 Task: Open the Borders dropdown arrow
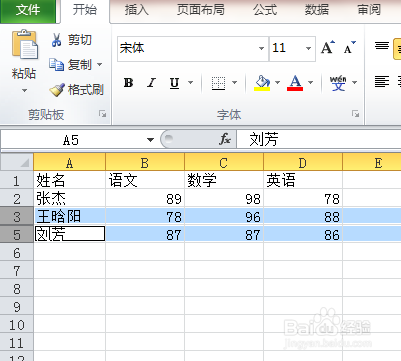point(235,82)
